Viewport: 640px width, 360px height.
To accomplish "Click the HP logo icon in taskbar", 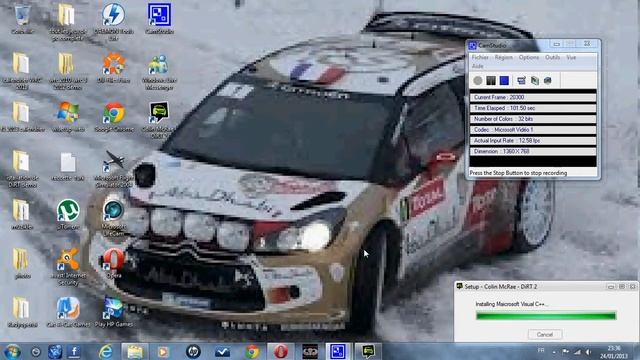I will tap(193, 351).
